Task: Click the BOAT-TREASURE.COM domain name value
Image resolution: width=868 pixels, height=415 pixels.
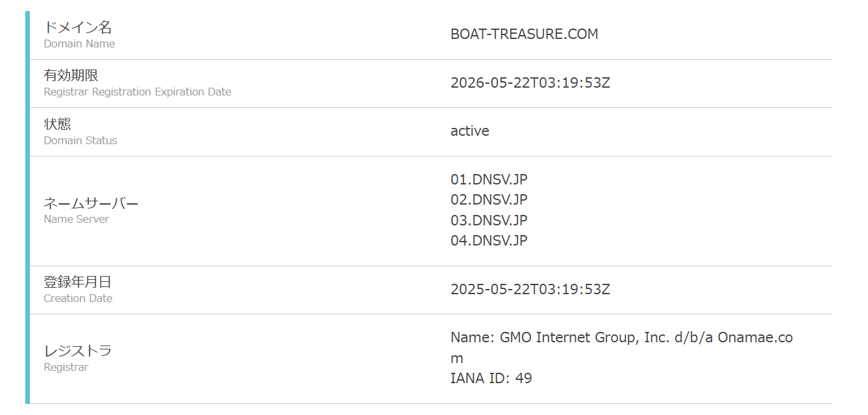Action: (524, 34)
